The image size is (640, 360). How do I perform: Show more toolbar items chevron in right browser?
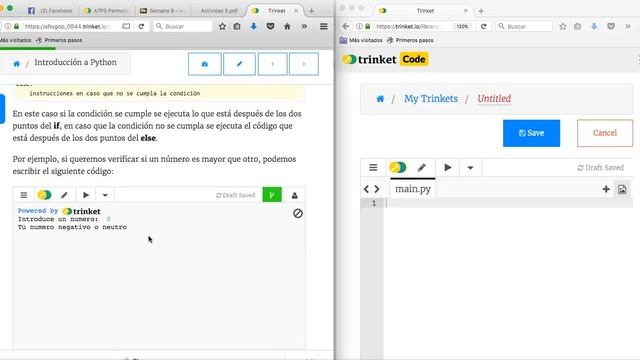click(x=628, y=27)
